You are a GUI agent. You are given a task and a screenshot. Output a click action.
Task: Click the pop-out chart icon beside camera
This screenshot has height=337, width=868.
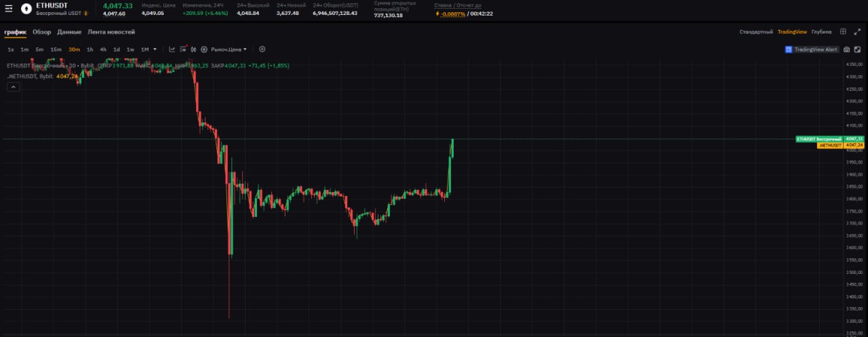[856, 49]
